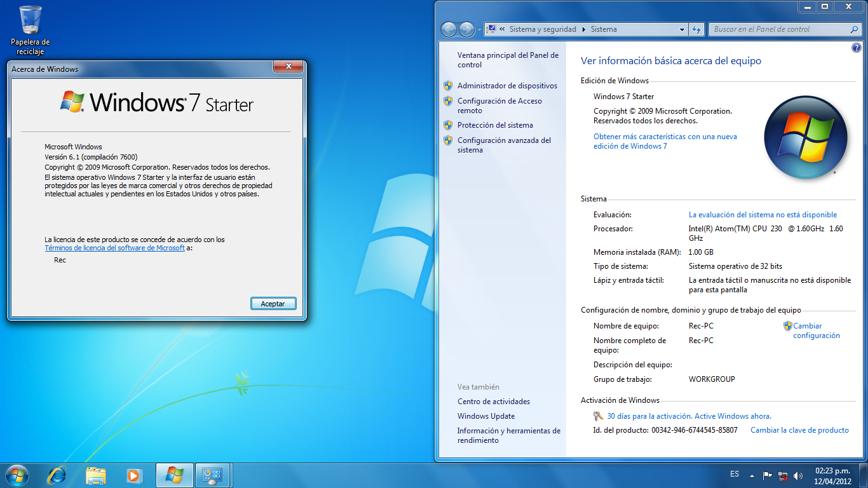Click the shield icon beside Configuración avanzada del sistema

point(448,140)
